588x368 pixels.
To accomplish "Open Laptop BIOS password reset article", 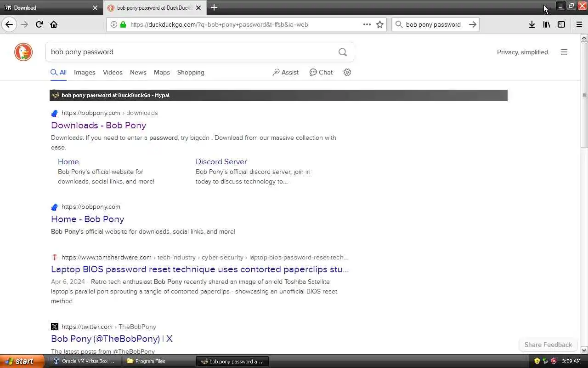I will pos(200,269).
